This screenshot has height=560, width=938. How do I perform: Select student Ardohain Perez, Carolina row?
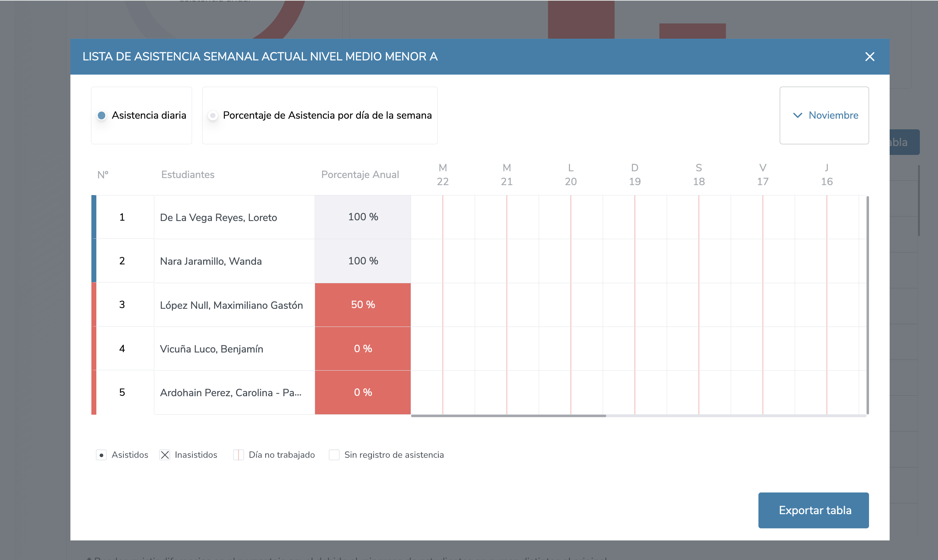(x=230, y=393)
